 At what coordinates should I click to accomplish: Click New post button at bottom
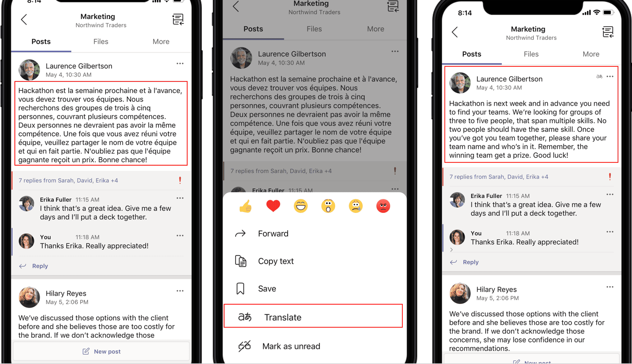tap(102, 352)
